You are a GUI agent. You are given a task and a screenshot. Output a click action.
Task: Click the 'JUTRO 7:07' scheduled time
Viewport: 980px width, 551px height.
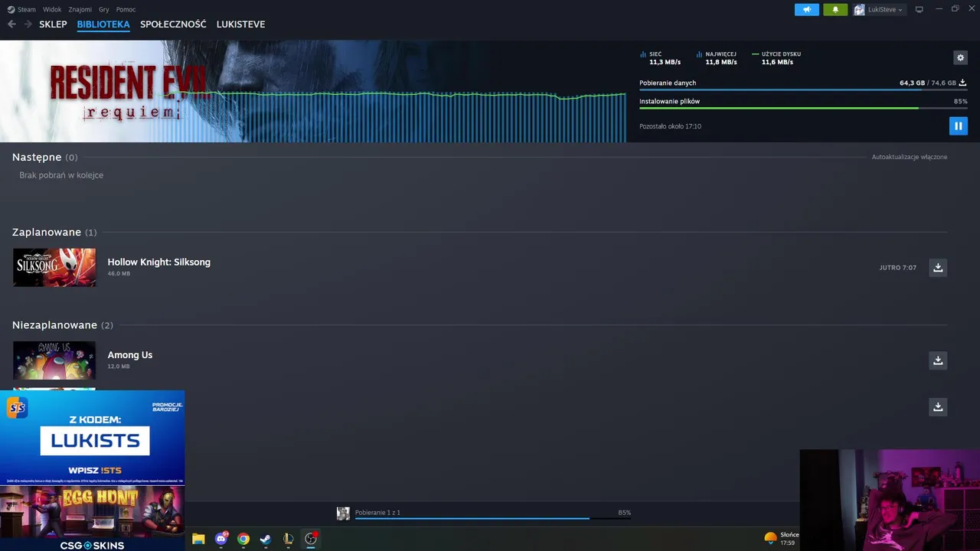897,268
